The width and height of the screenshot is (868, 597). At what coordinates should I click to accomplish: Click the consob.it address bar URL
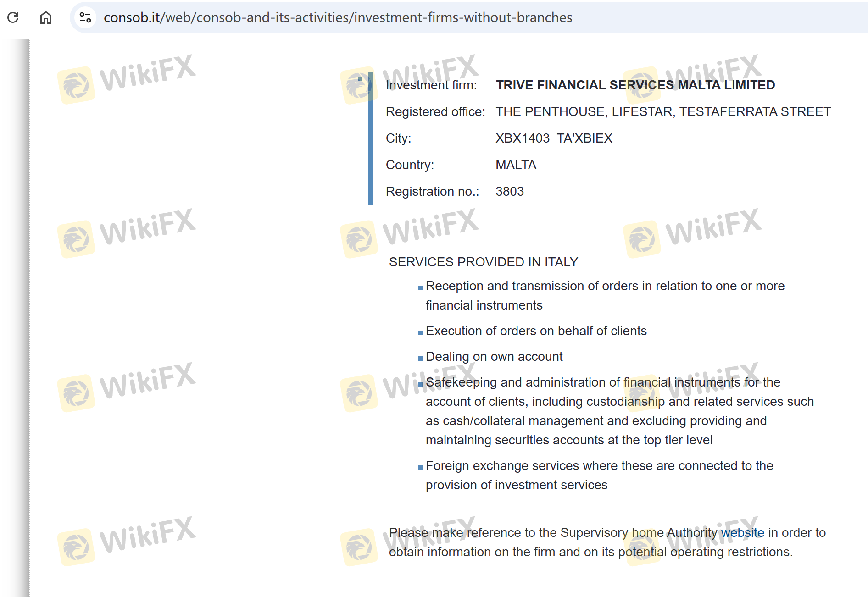338,17
